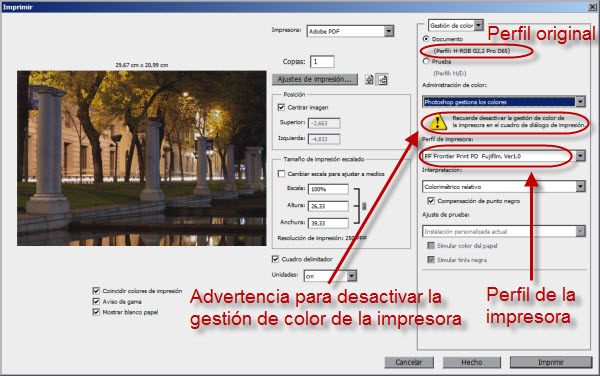Select landscape orientation icon
This screenshot has height=376, width=600.
(x=383, y=80)
